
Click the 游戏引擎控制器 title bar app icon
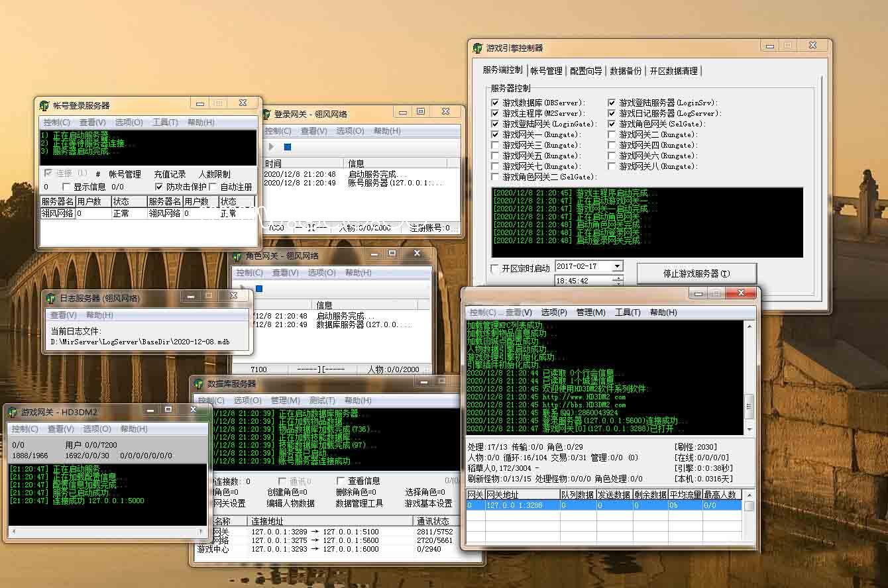click(477, 48)
